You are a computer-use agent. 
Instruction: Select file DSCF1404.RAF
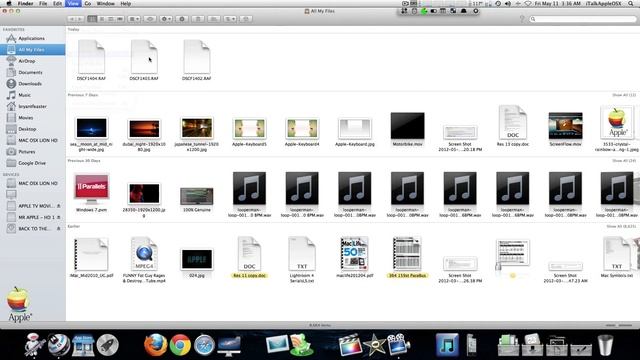[91, 60]
